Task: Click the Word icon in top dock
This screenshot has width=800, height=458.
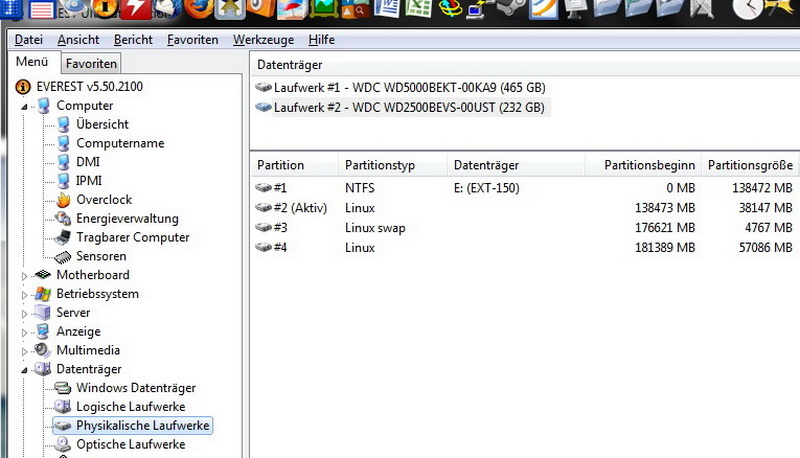Action: click(x=386, y=11)
